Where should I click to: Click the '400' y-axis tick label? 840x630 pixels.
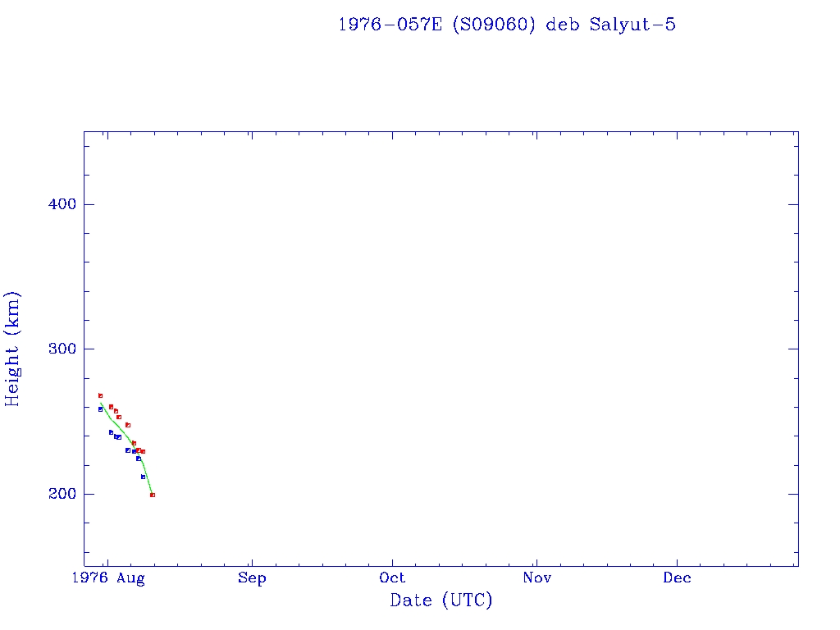(x=62, y=204)
